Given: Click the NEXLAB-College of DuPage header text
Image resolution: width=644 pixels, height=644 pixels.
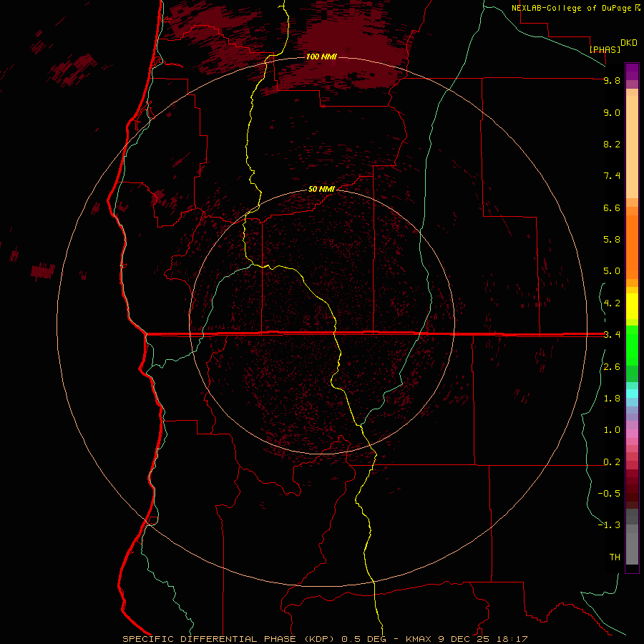Looking at the screenshot, I should coord(572,8).
